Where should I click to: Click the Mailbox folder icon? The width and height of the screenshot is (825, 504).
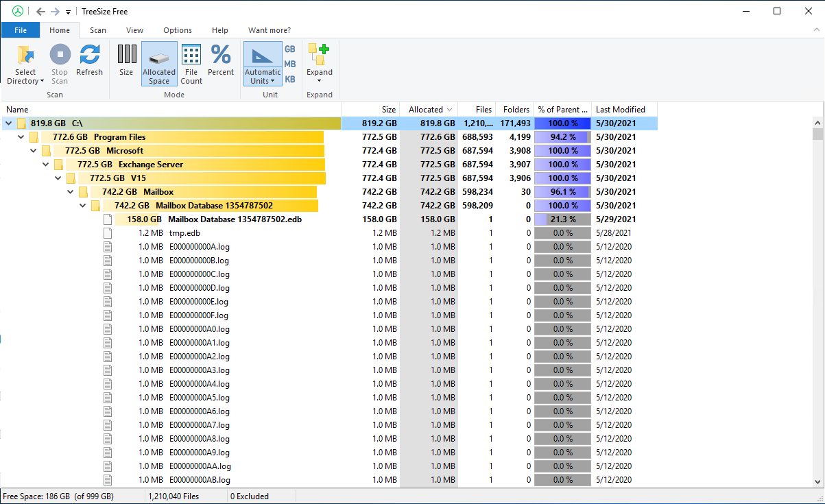click(84, 192)
